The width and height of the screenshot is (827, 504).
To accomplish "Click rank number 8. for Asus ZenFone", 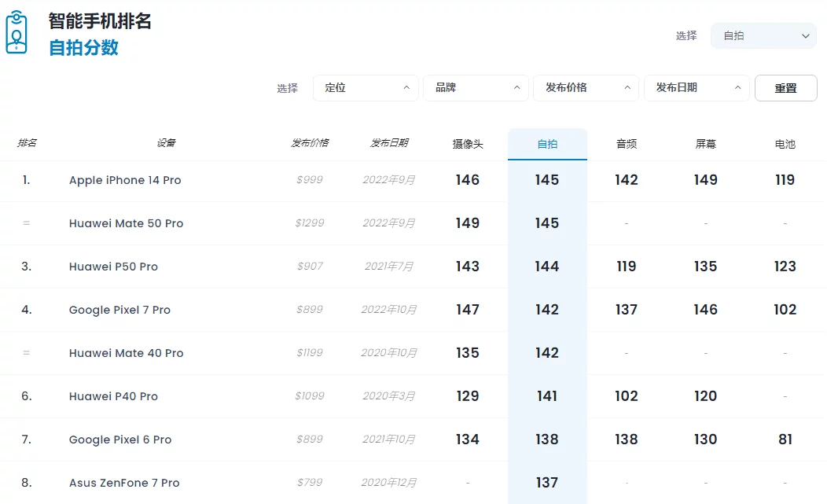I will pyautogui.click(x=27, y=483).
